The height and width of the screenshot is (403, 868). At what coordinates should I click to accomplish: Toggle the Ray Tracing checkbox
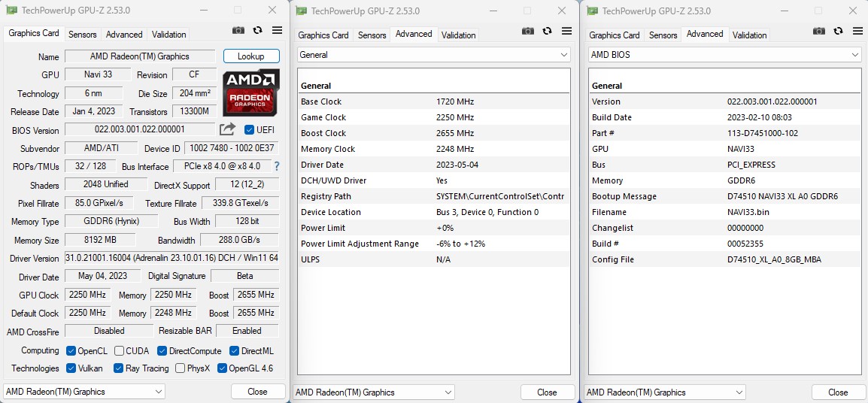coord(118,368)
